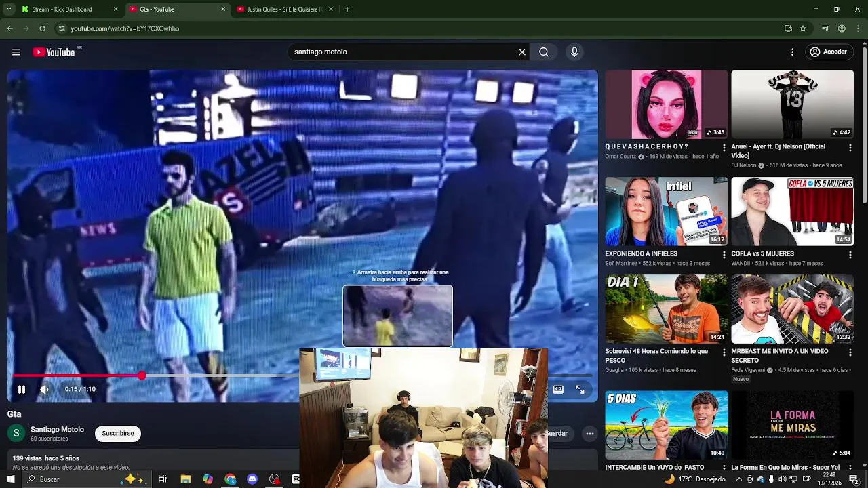Open Anuel - Ayer ft. DJ Nelson thumbnail

(792, 104)
